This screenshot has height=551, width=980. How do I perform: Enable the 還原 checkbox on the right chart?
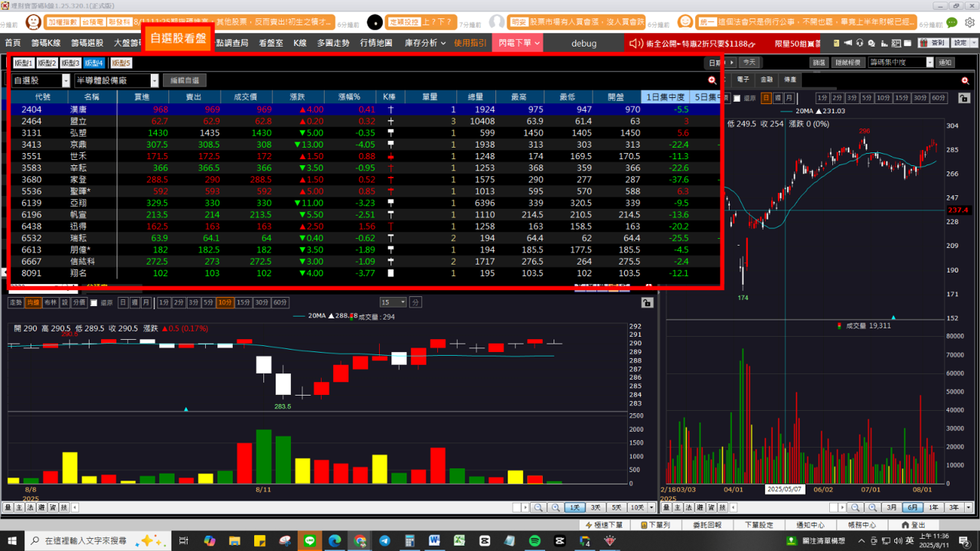click(737, 98)
